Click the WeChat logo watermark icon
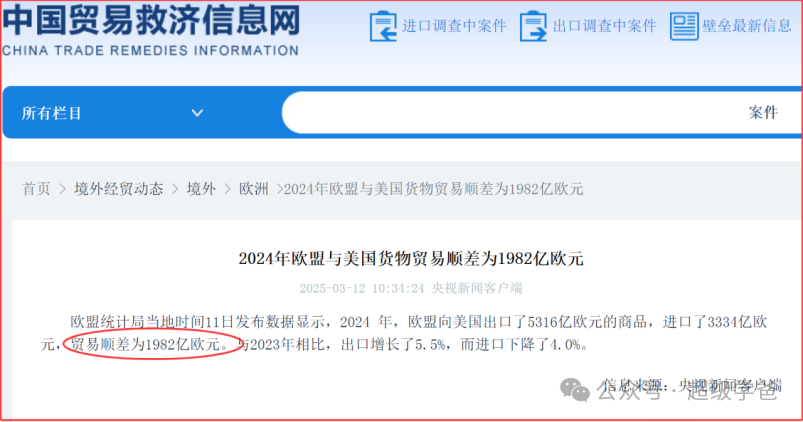The width and height of the screenshot is (803, 422). [575, 390]
